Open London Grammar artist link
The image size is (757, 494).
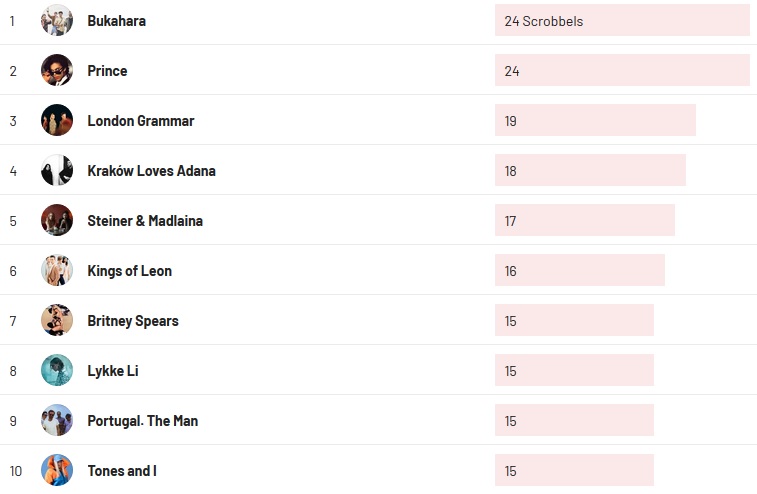(140, 121)
